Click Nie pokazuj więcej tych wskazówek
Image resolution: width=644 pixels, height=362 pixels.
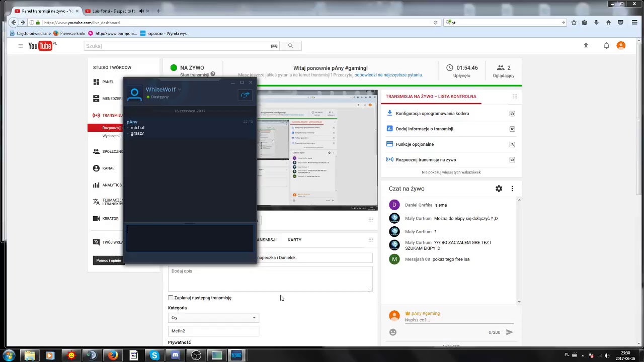click(451, 172)
